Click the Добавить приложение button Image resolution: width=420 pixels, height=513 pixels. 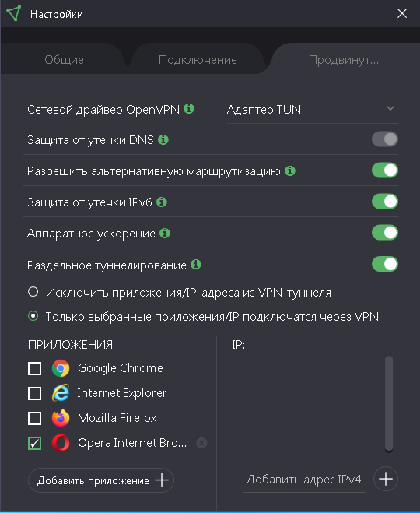point(101,480)
